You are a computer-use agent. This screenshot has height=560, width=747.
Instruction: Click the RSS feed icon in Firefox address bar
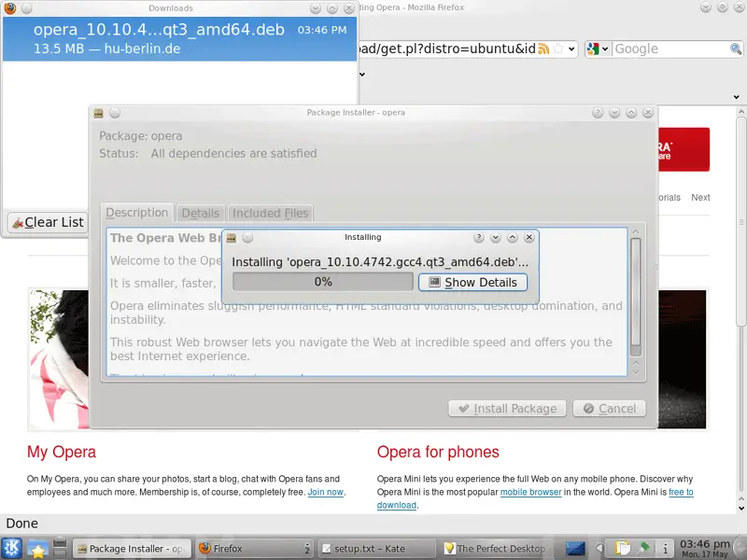click(x=543, y=49)
